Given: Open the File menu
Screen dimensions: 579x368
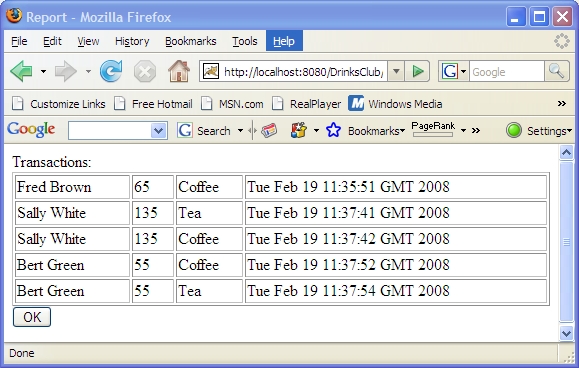Looking at the screenshot, I should coord(19,41).
